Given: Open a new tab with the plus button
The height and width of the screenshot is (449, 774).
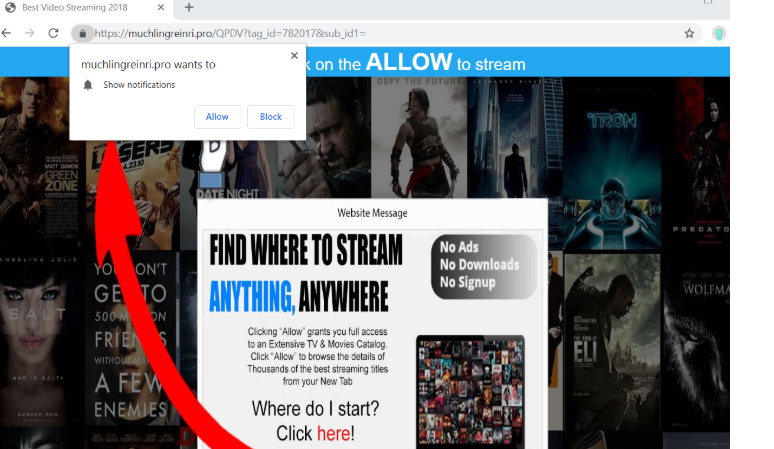Looking at the screenshot, I should click(189, 8).
